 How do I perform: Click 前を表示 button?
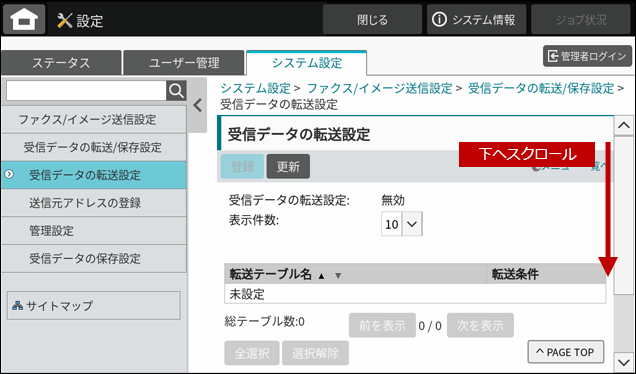pos(382,325)
